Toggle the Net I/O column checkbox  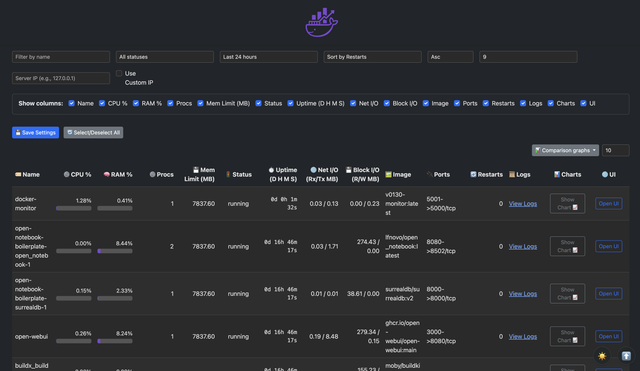tap(353, 103)
